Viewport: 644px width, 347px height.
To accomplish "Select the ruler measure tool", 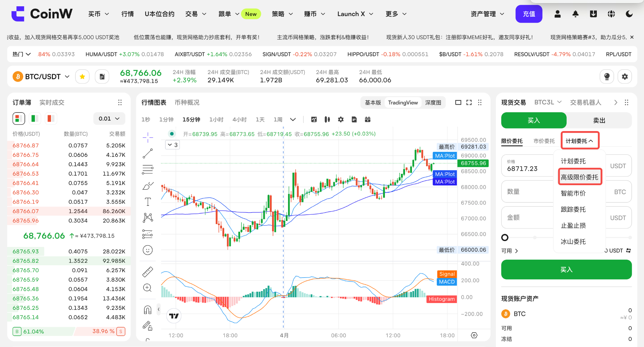I will click(147, 272).
